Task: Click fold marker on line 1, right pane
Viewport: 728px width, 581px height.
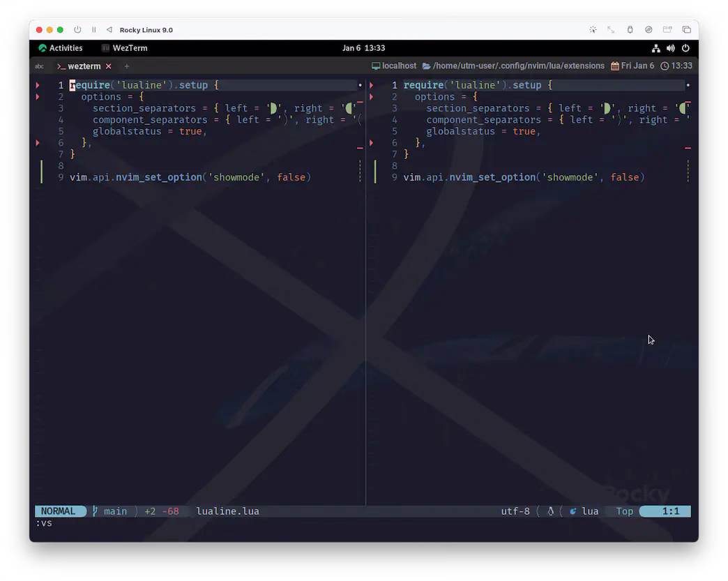Action: coord(372,85)
